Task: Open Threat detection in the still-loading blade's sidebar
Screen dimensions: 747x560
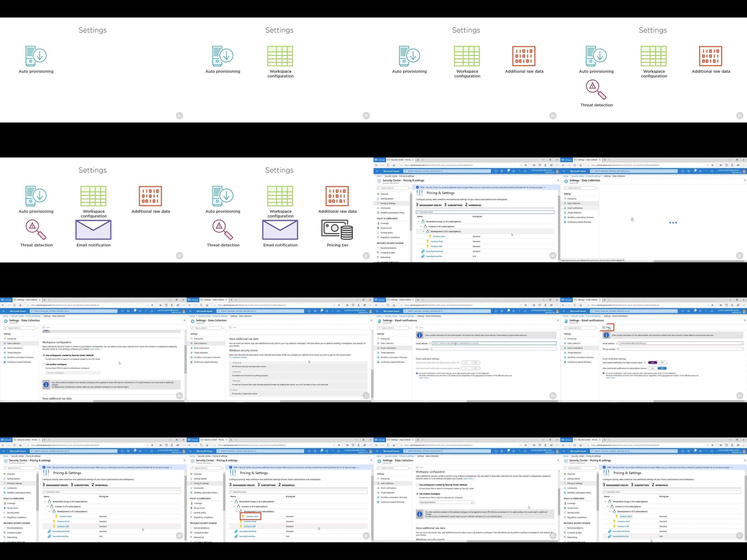Action: 574,213
